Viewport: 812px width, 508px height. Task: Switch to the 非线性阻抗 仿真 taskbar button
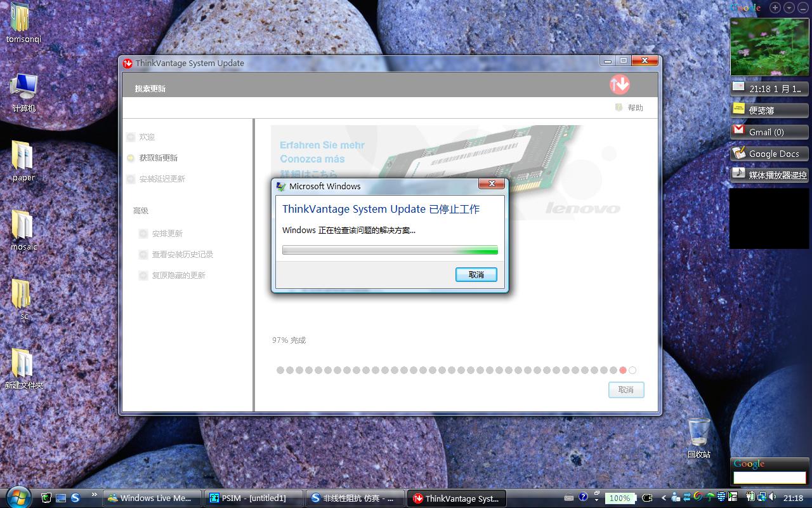[x=356, y=498]
